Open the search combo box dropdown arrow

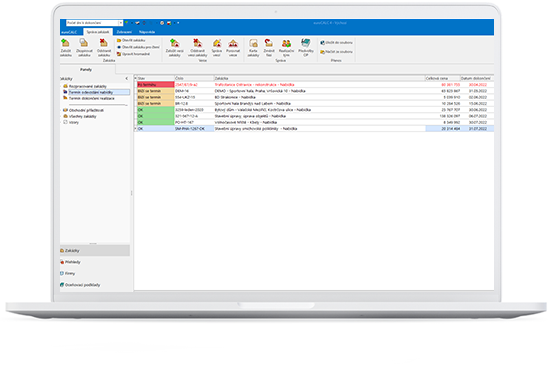pyautogui.click(x=120, y=23)
